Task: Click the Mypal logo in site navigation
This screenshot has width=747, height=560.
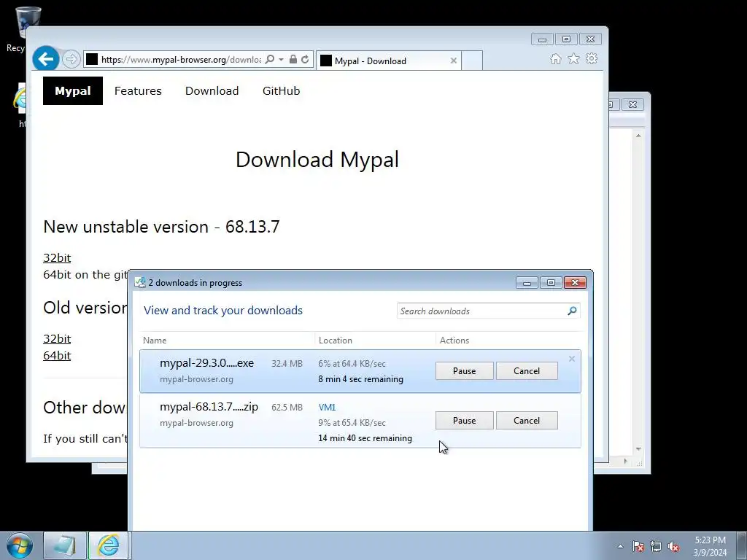Action: pyautogui.click(x=73, y=90)
